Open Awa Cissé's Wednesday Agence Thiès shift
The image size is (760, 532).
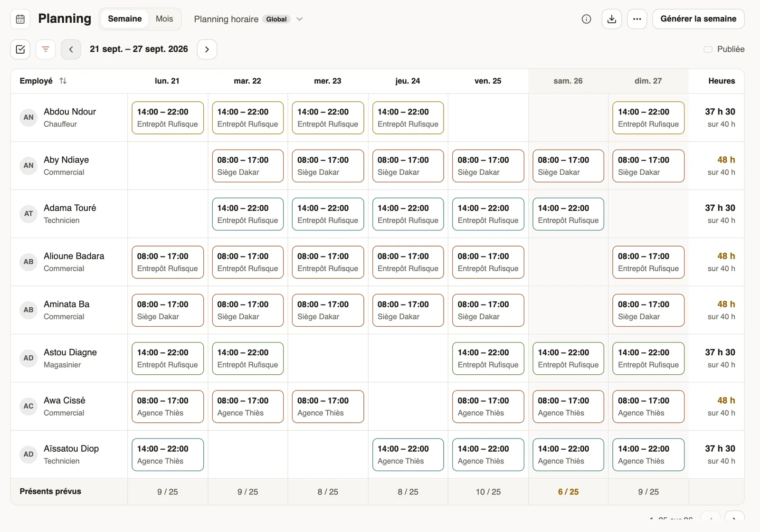click(328, 407)
